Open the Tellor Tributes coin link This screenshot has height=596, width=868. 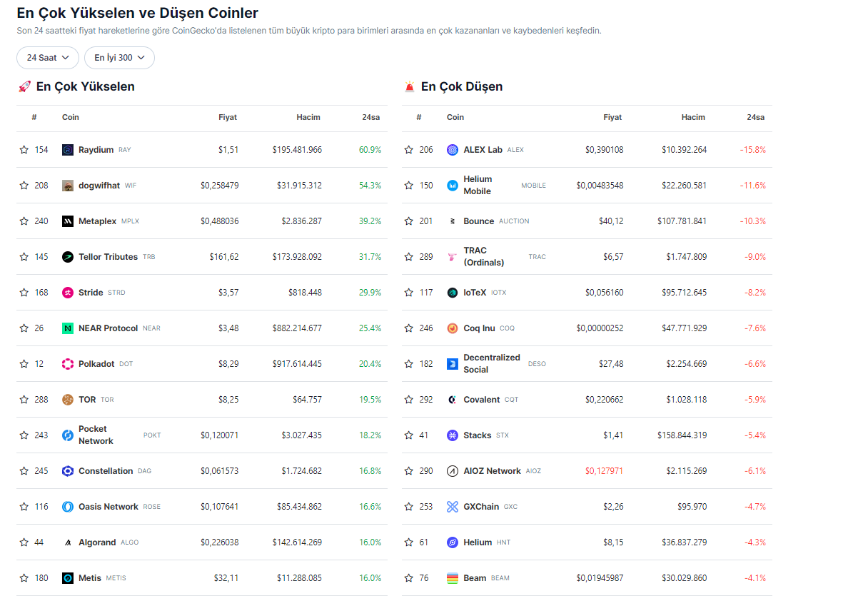[x=108, y=257]
